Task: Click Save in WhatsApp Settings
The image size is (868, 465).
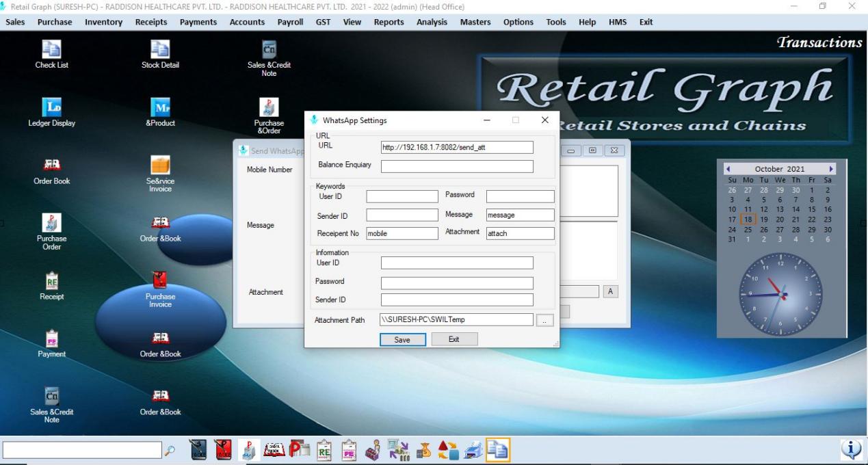Action: point(402,340)
